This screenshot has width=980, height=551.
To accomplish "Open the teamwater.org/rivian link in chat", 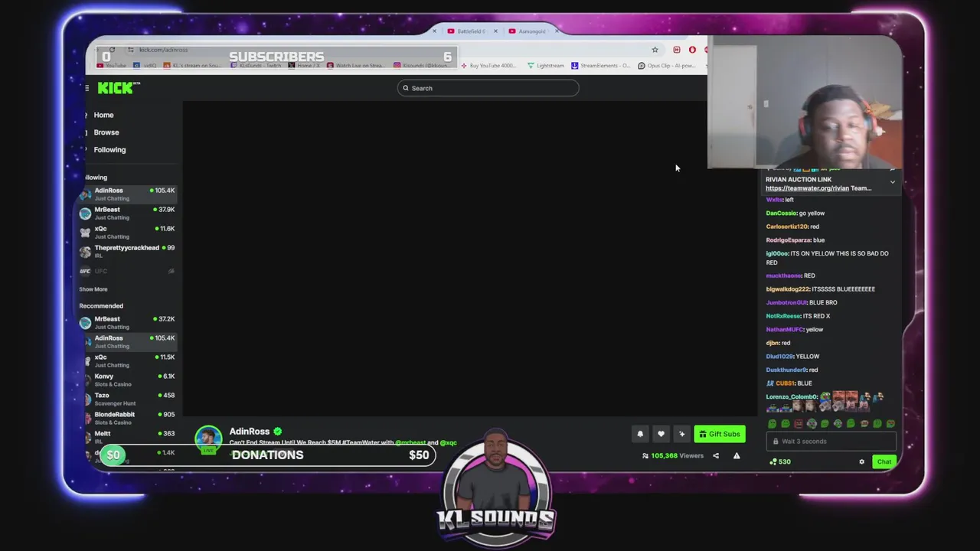I will coord(807,188).
